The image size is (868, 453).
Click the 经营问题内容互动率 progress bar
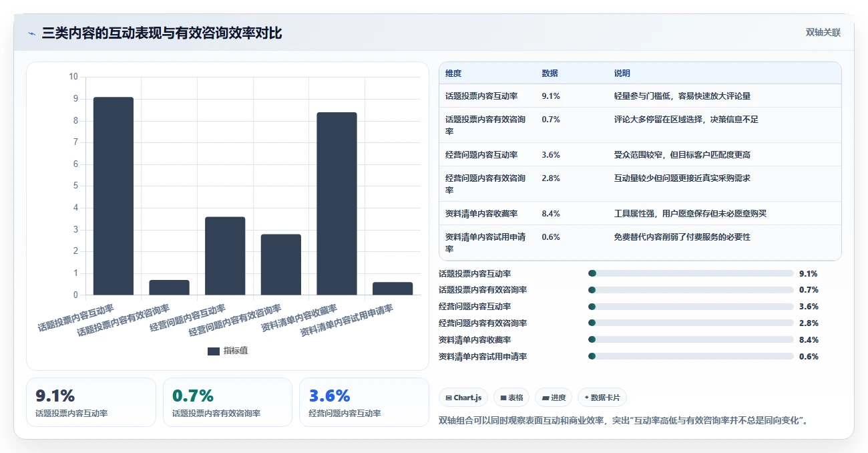click(690, 307)
